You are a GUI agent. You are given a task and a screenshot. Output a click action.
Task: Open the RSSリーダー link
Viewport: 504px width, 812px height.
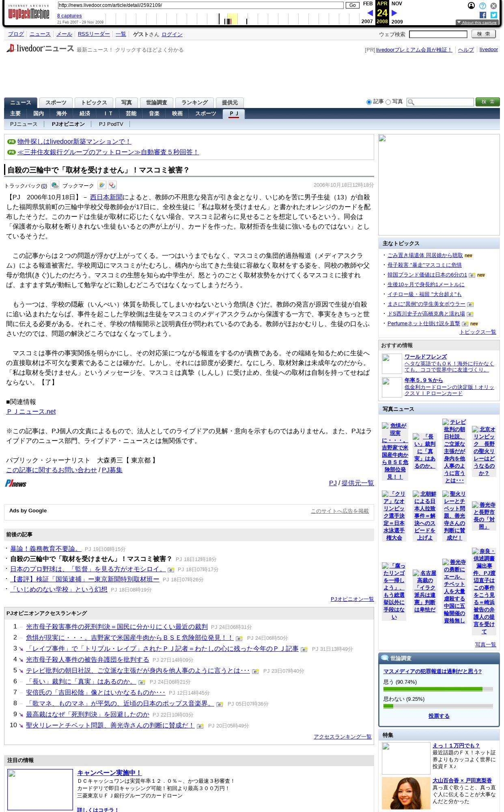tap(94, 34)
